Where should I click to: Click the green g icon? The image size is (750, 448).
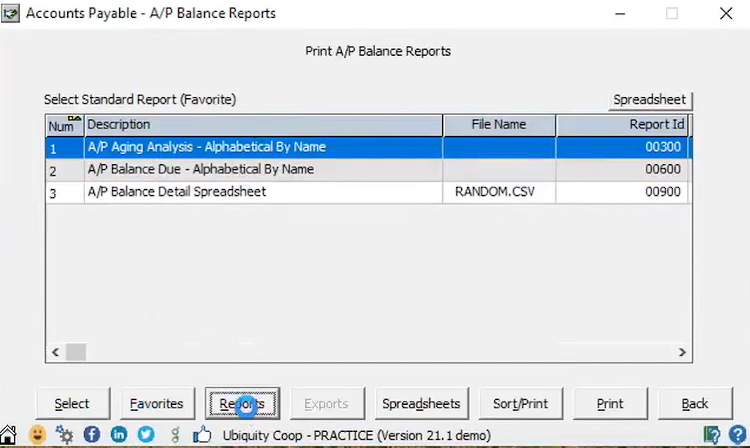pos(175,435)
